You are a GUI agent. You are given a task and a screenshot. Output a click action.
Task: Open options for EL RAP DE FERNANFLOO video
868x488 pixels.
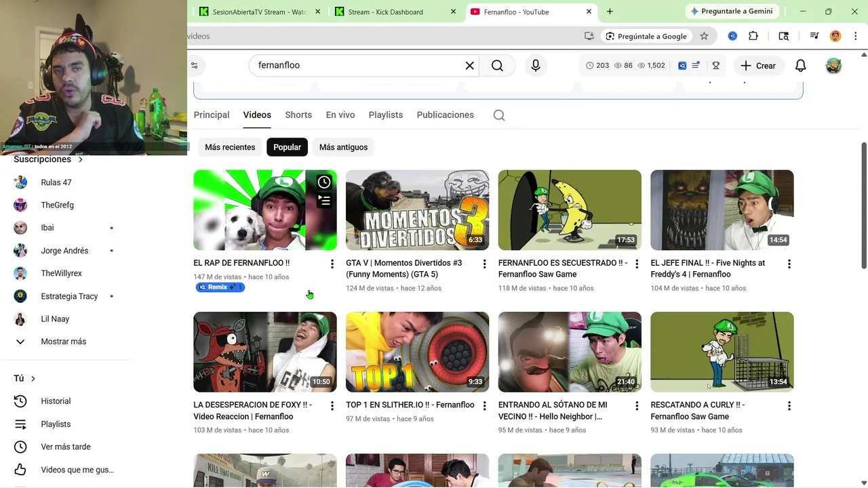point(332,264)
